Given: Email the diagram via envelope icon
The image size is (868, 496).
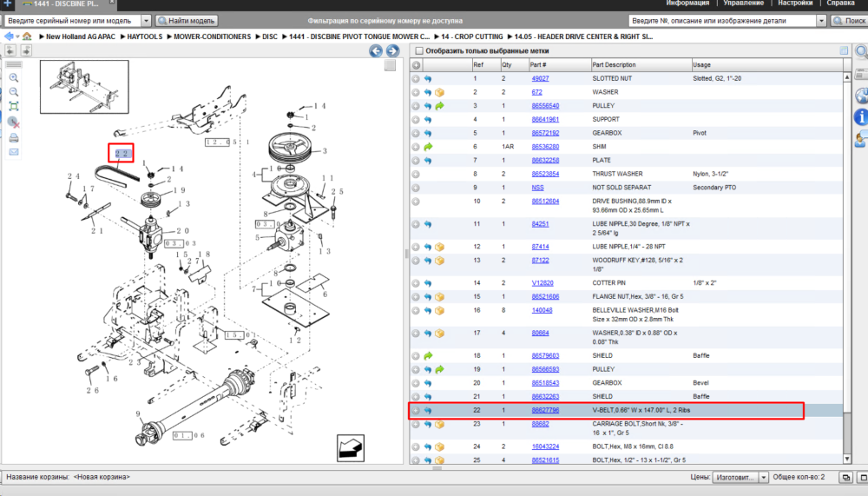Looking at the screenshot, I should [14, 152].
